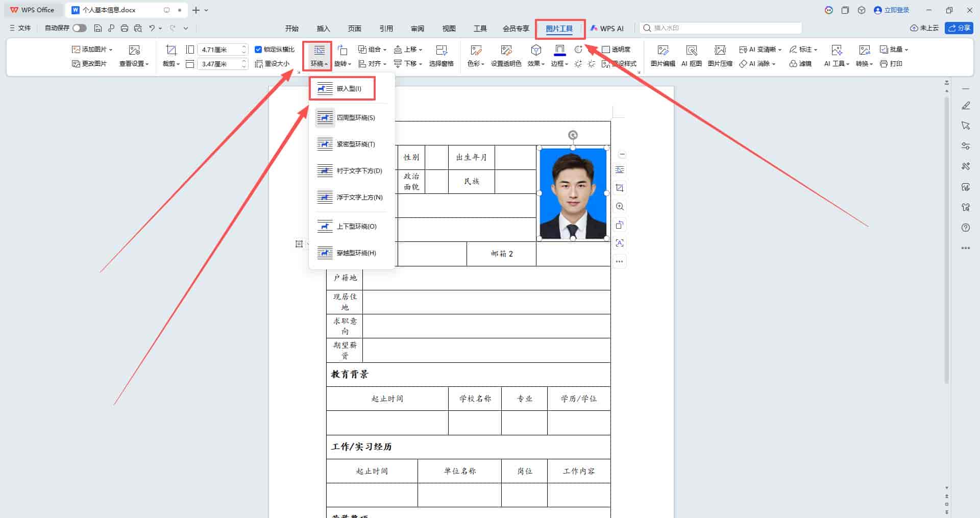Click 上移 bring forward button
This screenshot has width=980, height=518.
408,50
